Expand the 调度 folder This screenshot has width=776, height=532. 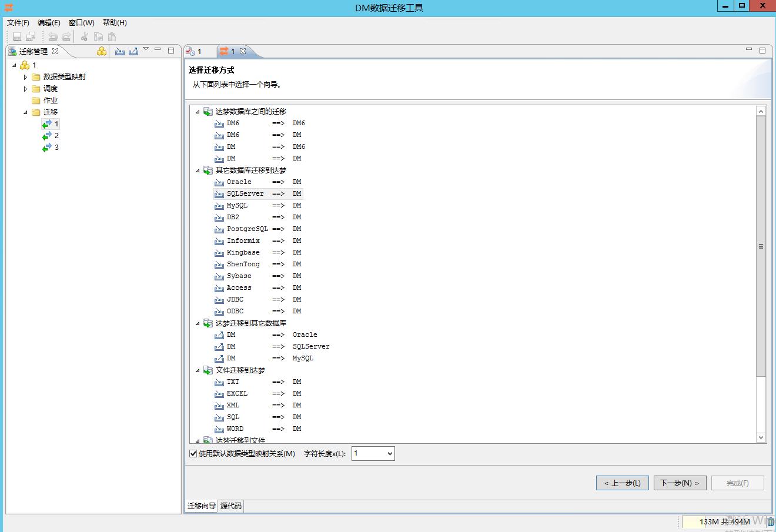click(25, 89)
